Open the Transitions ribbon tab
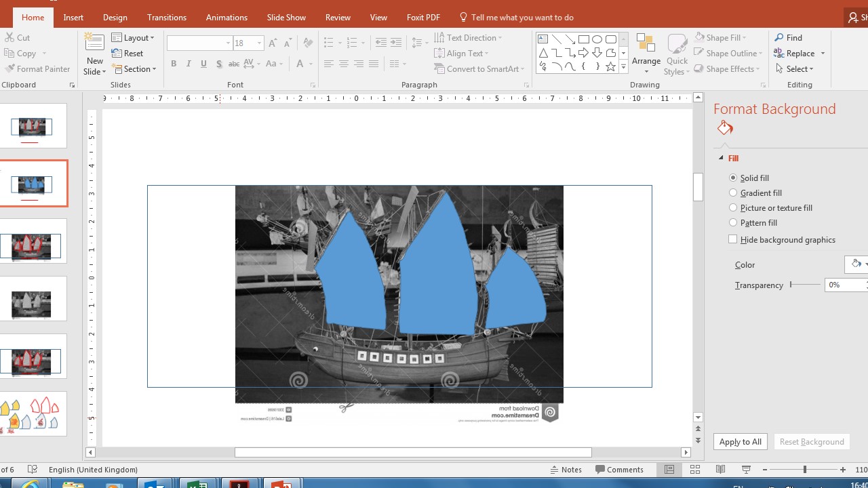This screenshot has width=868, height=488. coord(167,17)
